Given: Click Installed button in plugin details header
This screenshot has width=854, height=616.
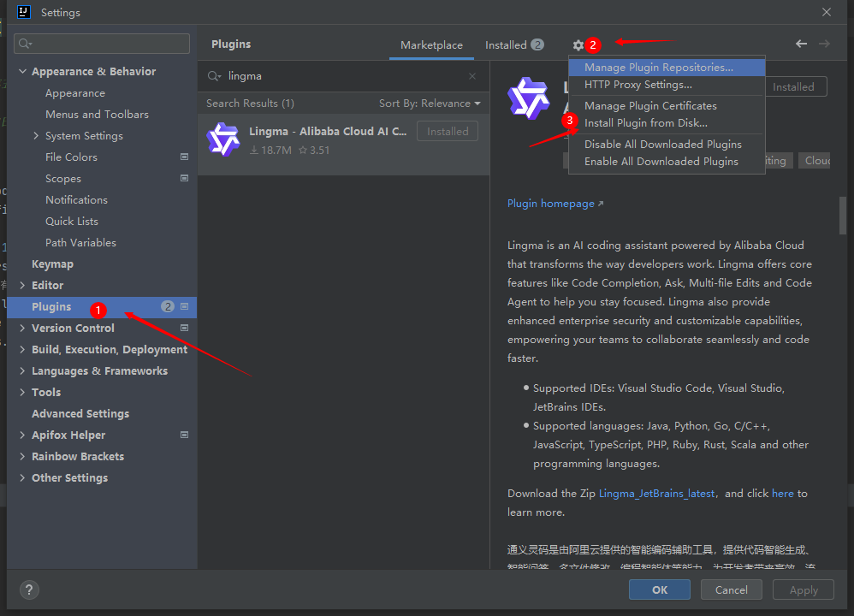Looking at the screenshot, I should 796,86.
